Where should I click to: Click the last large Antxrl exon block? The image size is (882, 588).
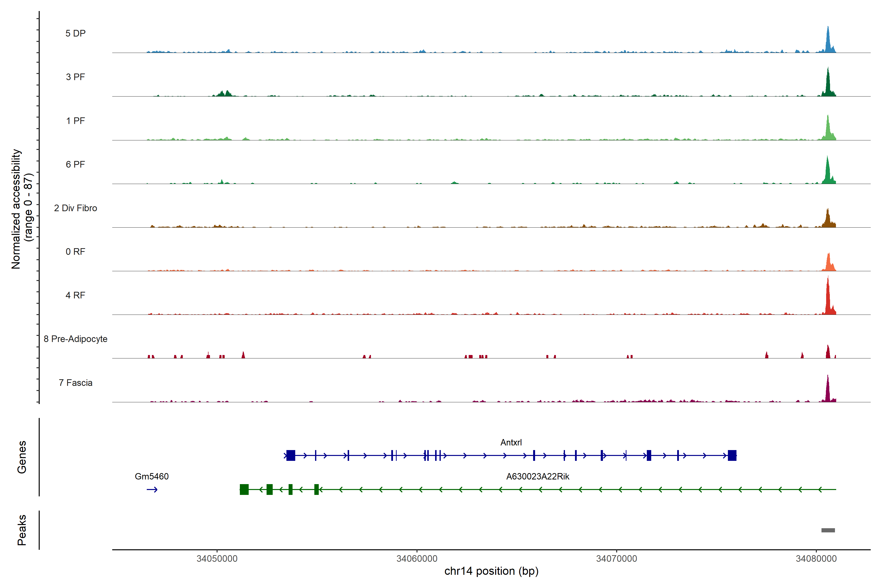(732, 455)
